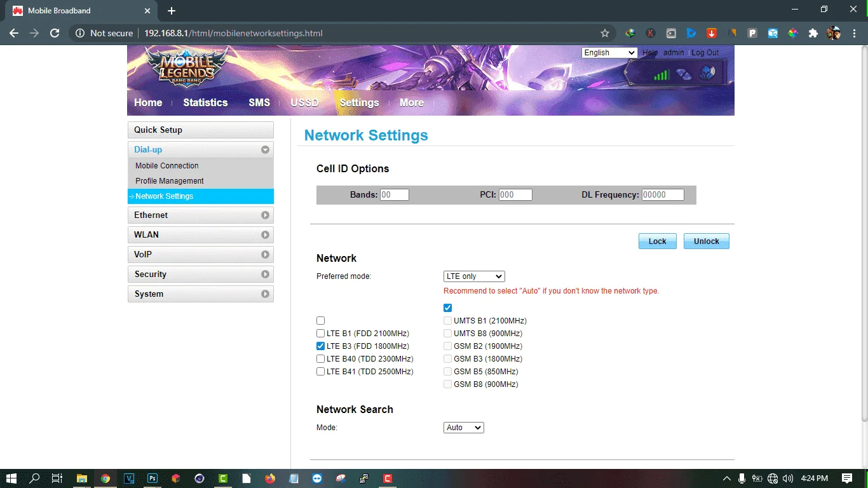Viewport: 868px width, 488px height.
Task: Open the Preferred mode dropdown
Action: (x=474, y=276)
